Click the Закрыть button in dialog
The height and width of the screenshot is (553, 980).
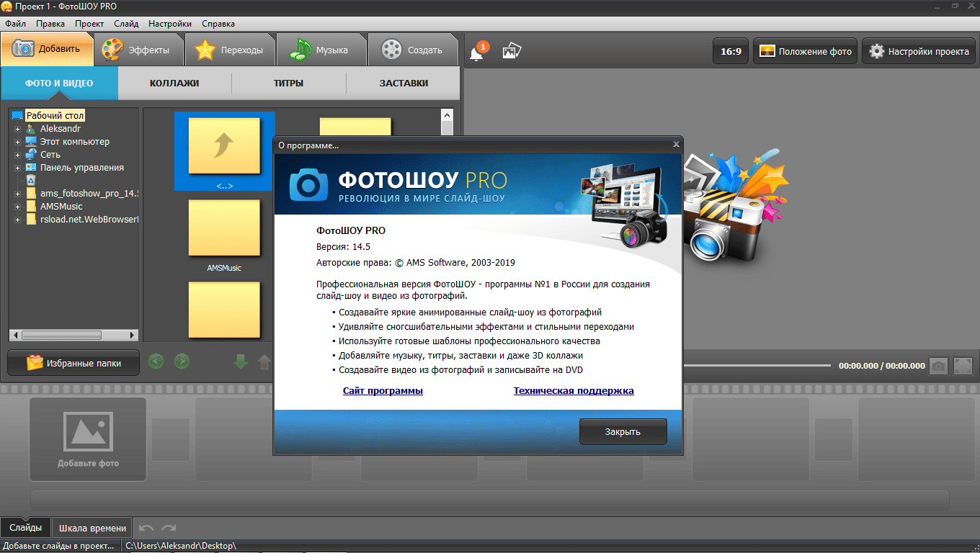[623, 432]
